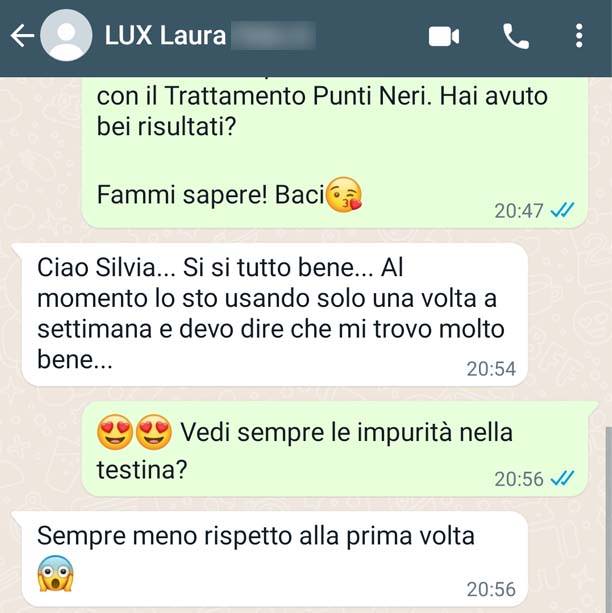Viewport: 612px width, 613px height.
Task: Select the 'Vedi sempre le impurità' message
Action: click(x=337, y=449)
